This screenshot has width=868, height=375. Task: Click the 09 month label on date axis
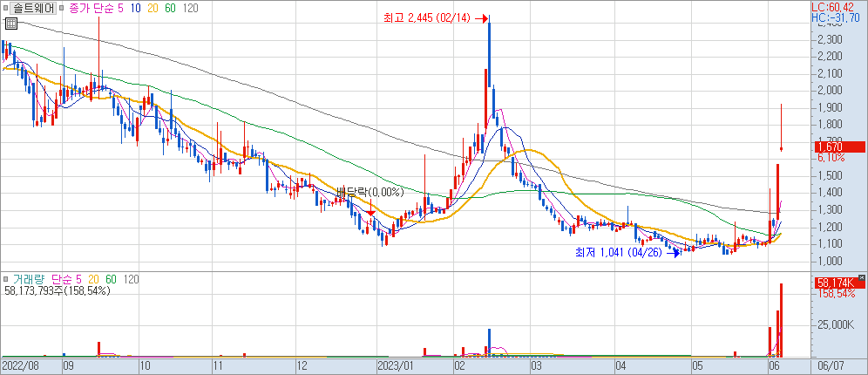pos(69,366)
